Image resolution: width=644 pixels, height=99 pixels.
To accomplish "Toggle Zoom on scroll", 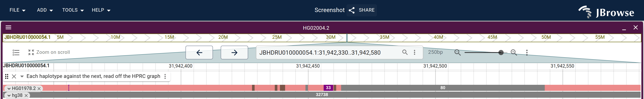I will (x=49, y=52).
